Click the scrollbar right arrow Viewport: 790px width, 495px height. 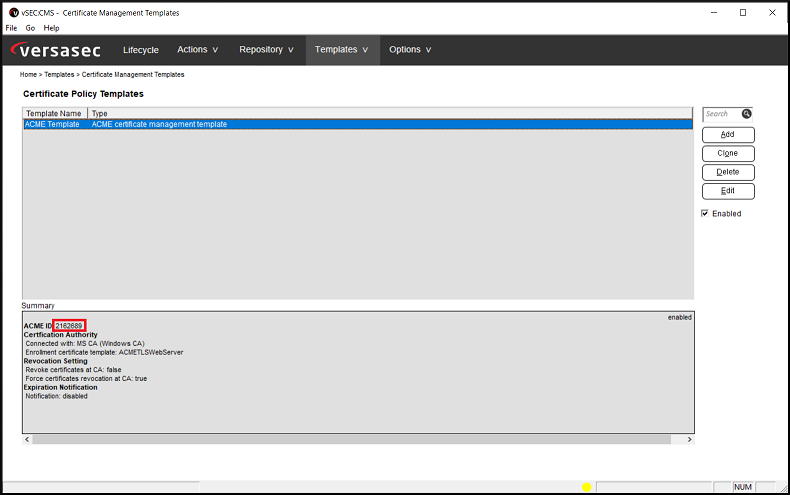point(689,440)
